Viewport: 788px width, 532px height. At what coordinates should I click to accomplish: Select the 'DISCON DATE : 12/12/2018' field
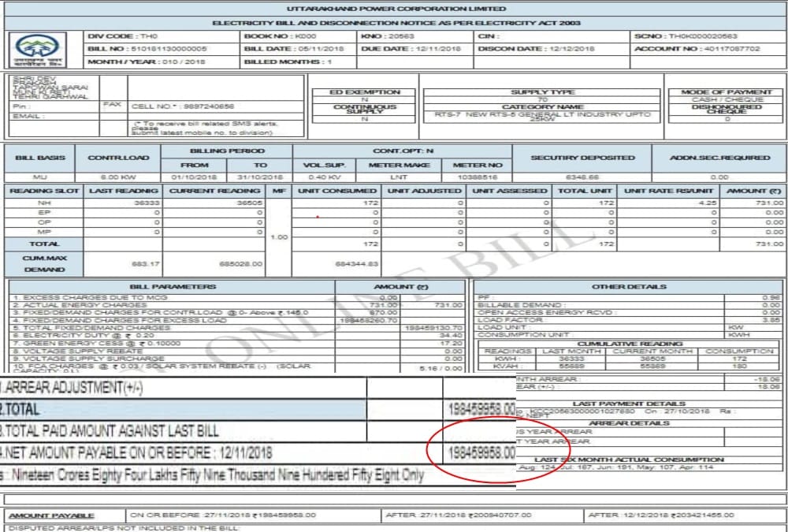[x=536, y=49]
